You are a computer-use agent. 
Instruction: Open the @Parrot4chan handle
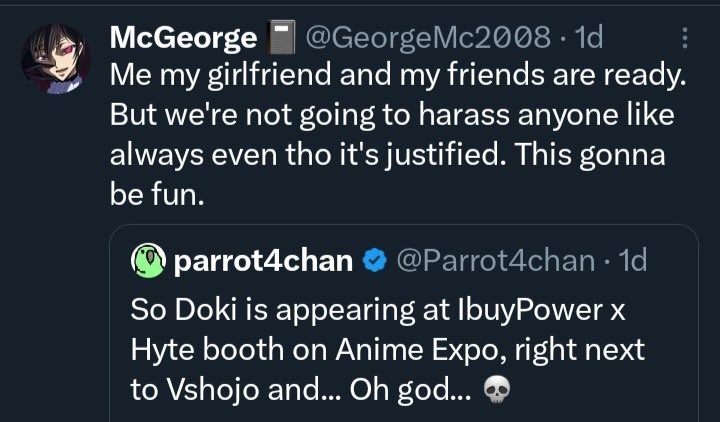click(x=495, y=260)
